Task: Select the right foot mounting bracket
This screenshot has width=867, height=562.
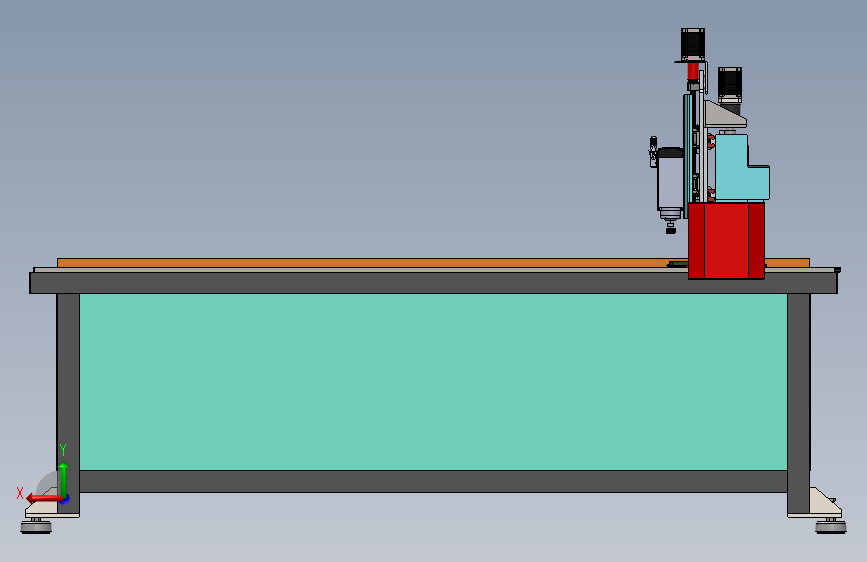Action: (x=821, y=503)
